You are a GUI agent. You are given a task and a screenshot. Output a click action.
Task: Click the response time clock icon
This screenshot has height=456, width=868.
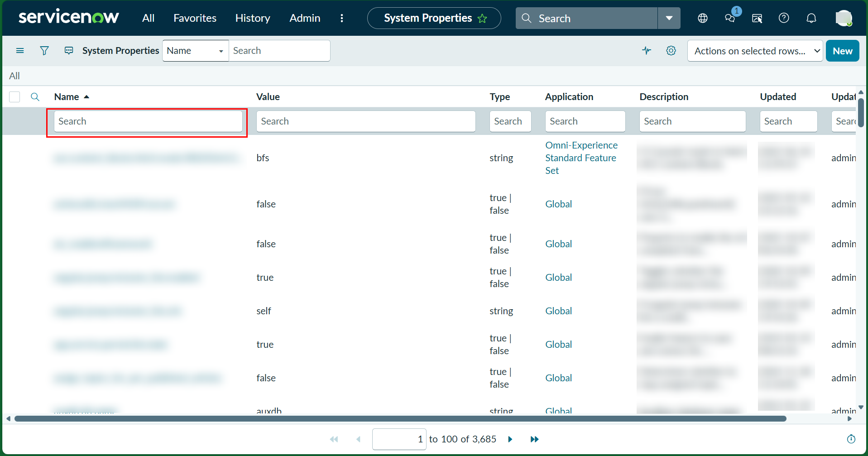pyautogui.click(x=851, y=439)
